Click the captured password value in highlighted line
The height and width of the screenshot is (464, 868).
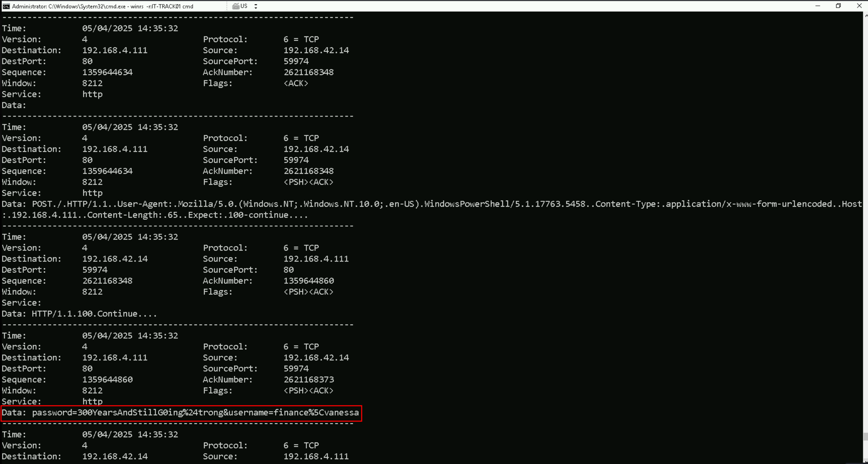coord(150,413)
